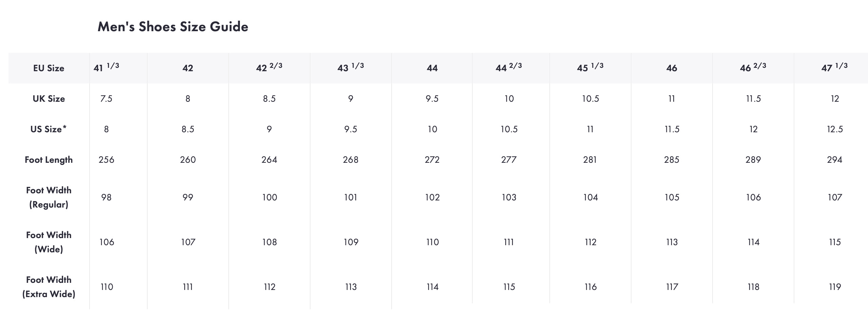This screenshot has width=868, height=312.
Task: Select the EU size 42 column header
Action: pyautogui.click(x=188, y=68)
